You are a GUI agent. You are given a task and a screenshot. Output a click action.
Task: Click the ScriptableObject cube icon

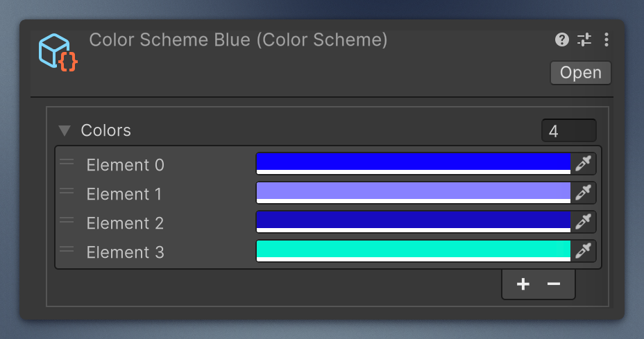58,53
